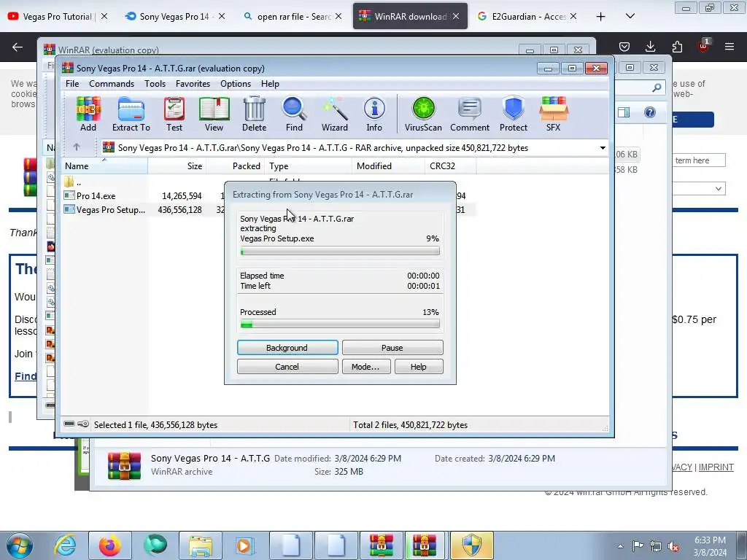Image resolution: width=747 pixels, height=560 pixels.
Task: Open the Favorites menu
Action: 193,84
